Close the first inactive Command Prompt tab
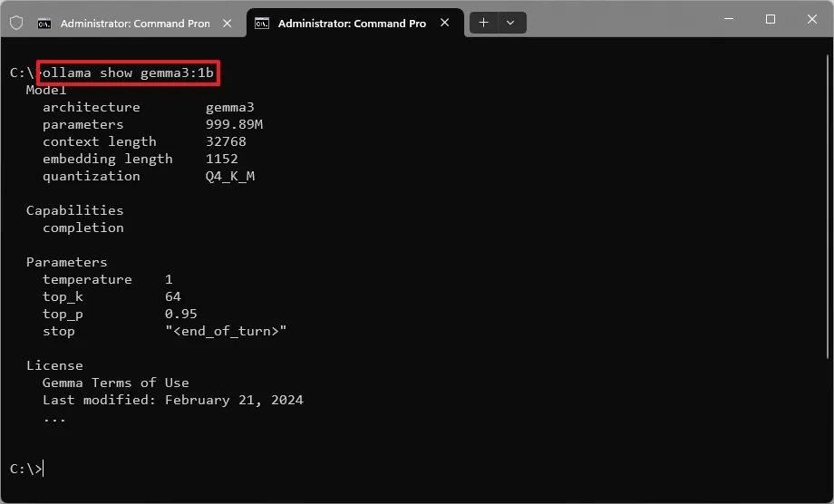Image resolution: width=834 pixels, height=504 pixels. point(228,24)
